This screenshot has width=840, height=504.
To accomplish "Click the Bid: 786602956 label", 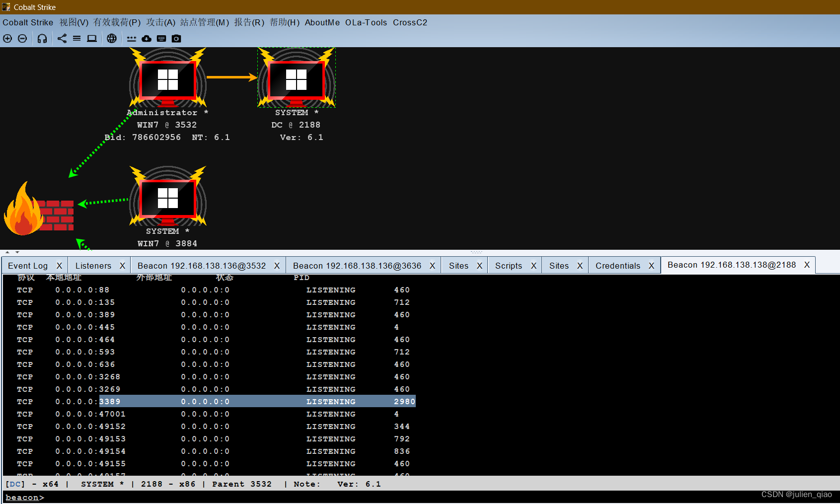I will tap(143, 137).
